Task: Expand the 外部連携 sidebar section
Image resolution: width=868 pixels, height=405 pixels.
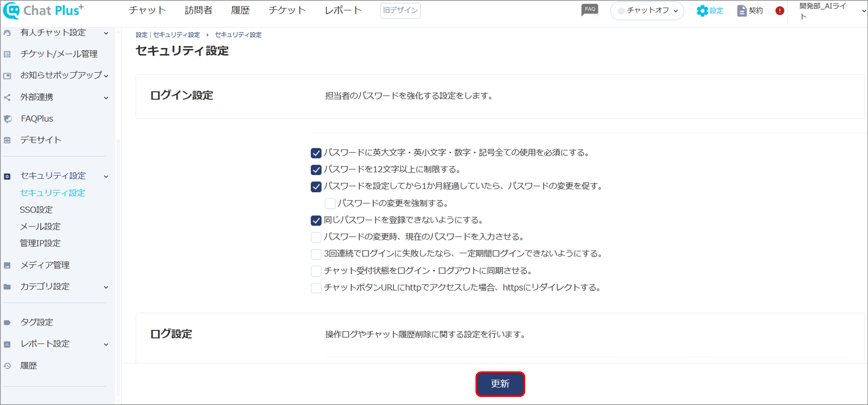Action: (106, 98)
